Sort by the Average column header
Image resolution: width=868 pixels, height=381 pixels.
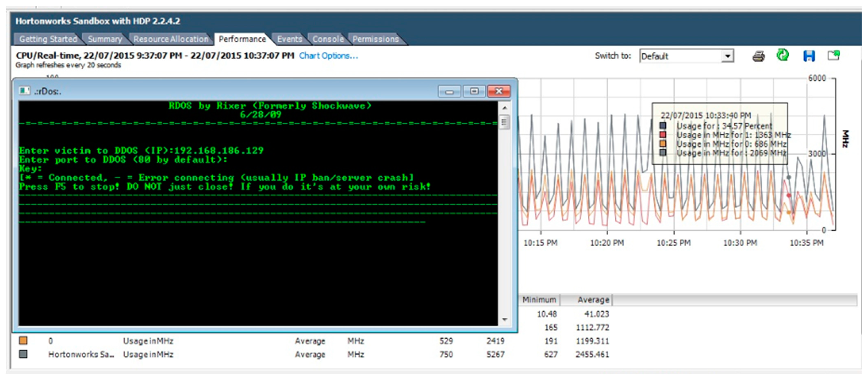tap(593, 299)
